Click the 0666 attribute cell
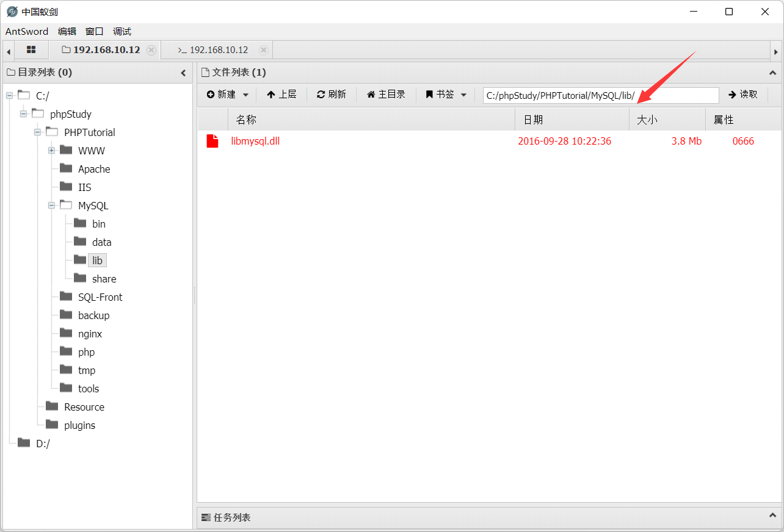Image resolution: width=784 pixels, height=532 pixels. pos(743,141)
